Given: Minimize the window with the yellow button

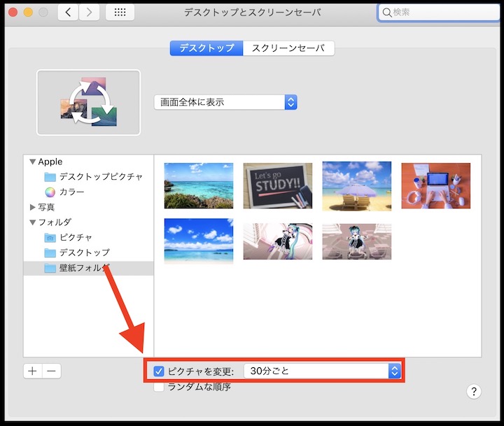Looking at the screenshot, I should pos(28,13).
